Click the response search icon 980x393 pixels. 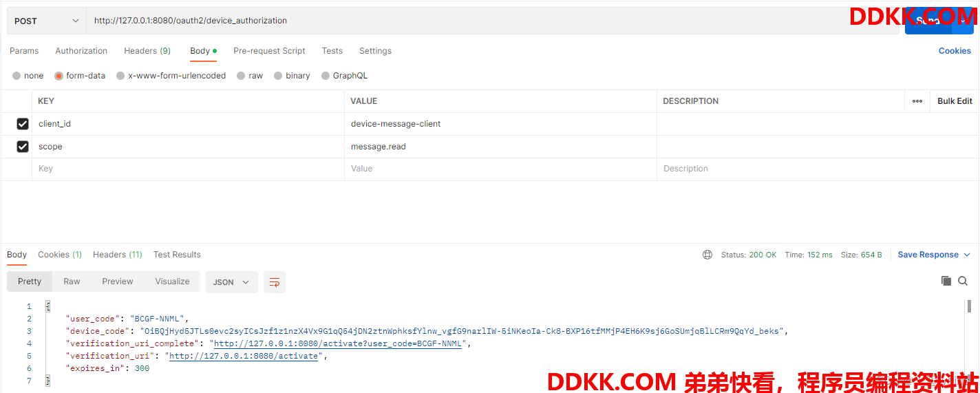[963, 281]
